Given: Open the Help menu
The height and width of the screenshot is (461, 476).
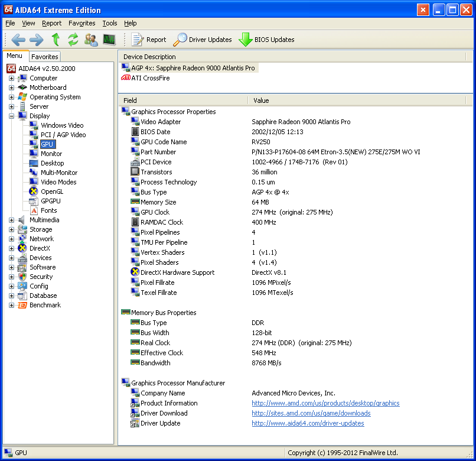Looking at the screenshot, I should (x=131, y=23).
